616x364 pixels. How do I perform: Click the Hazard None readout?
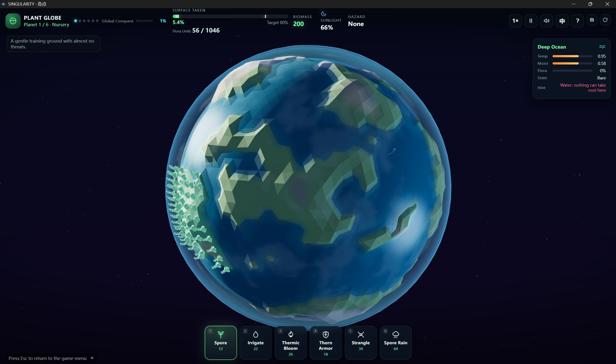tap(356, 24)
